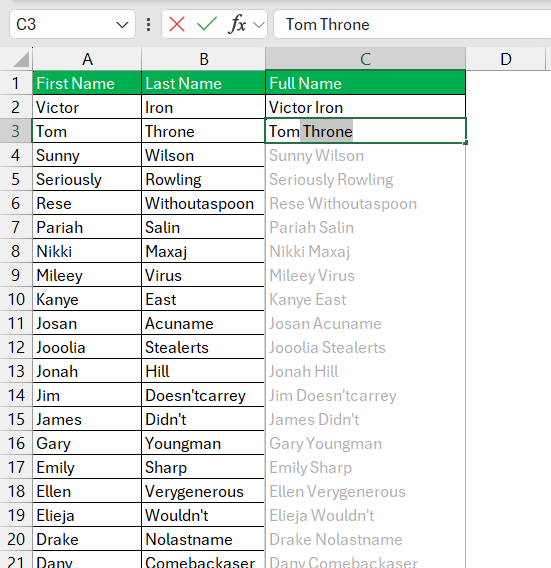Select cell containing Didn't
Image resolution: width=551 pixels, height=568 pixels.
(x=203, y=419)
